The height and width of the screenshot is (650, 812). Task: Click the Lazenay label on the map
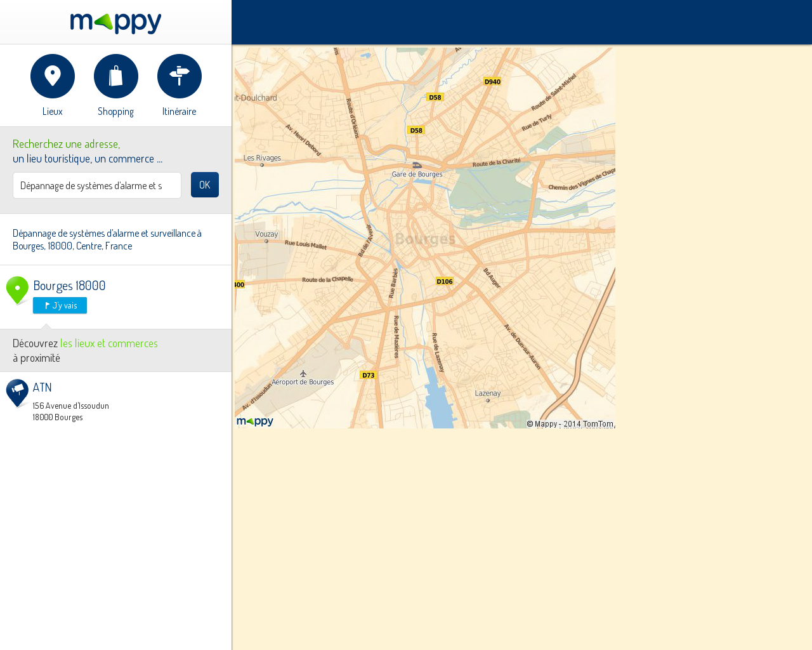(x=488, y=394)
